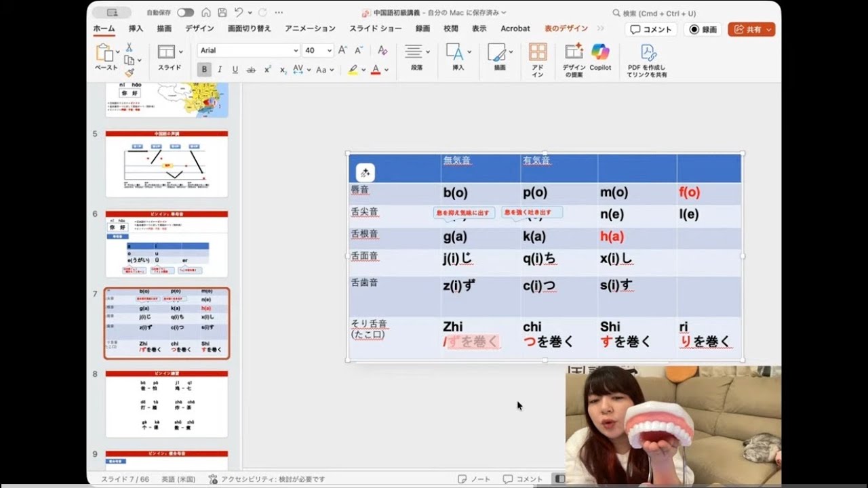868x488 pixels.
Task: Select the format painter brush icon
Action: pyautogui.click(x=129, y=73)
